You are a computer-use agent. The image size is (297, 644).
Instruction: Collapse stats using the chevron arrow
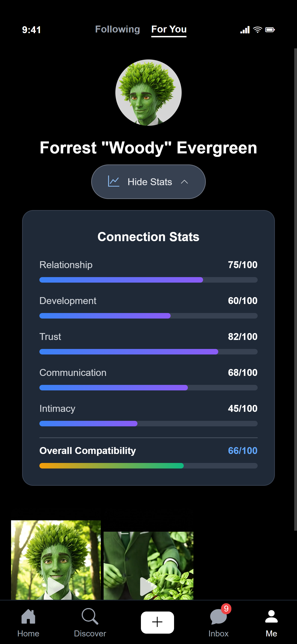click(184, 182)
